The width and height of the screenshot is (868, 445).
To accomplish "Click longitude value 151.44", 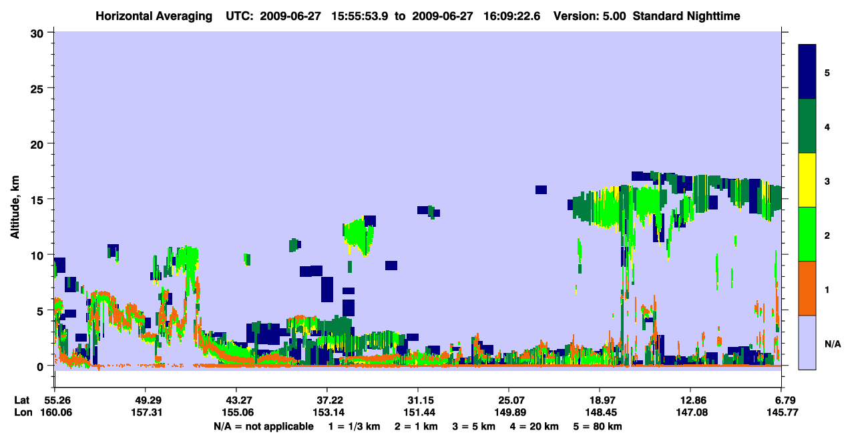I will [x=417, y=413].
